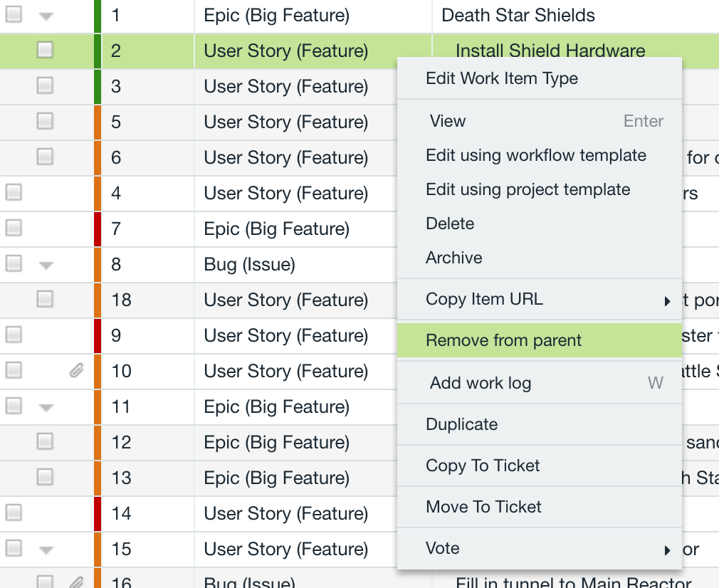
Task: Tick the checkbox for item 2
Action: [45, 50]
